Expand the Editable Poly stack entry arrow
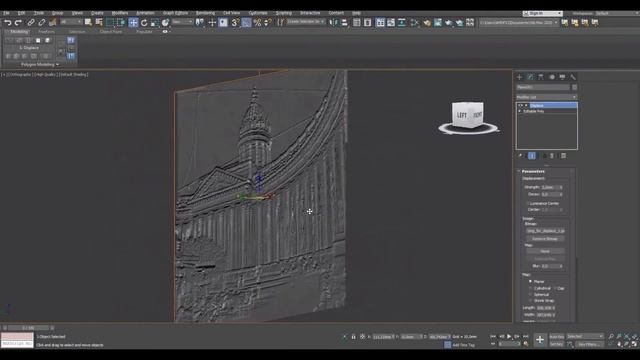The width and height of the screenshot is (640, 360). [x=520, y=111]
